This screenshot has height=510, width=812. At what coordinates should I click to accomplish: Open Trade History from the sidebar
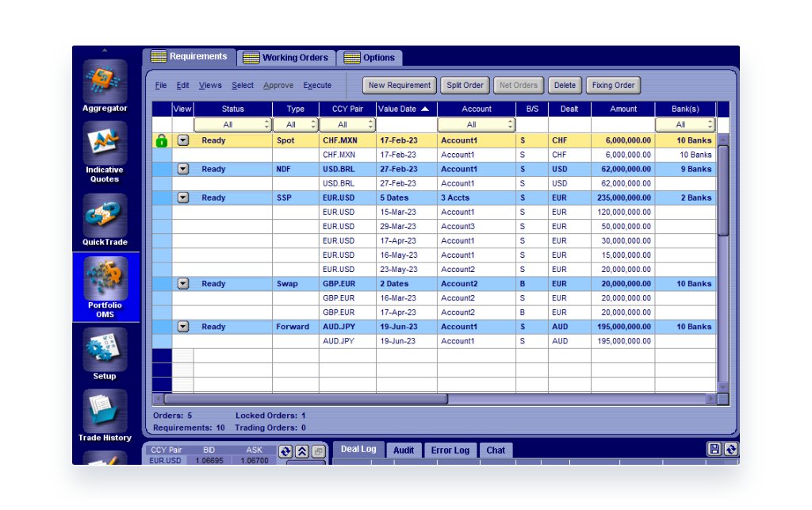105,411
